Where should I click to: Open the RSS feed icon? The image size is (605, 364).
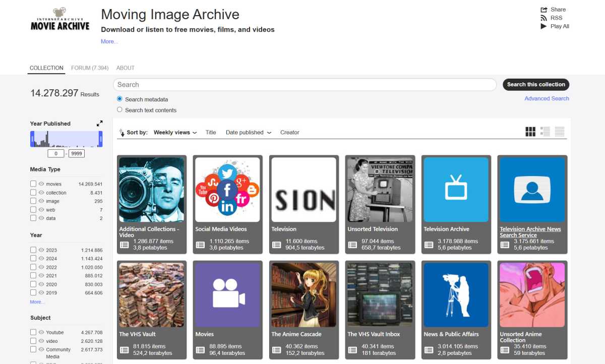click(544, 18)
